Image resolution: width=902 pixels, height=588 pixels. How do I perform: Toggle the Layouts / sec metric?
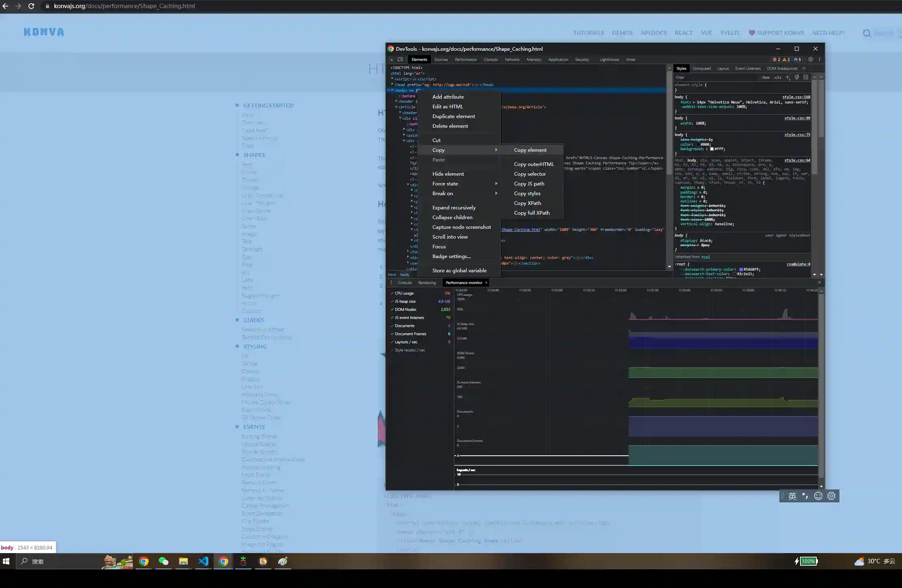[x=392, y=342]
